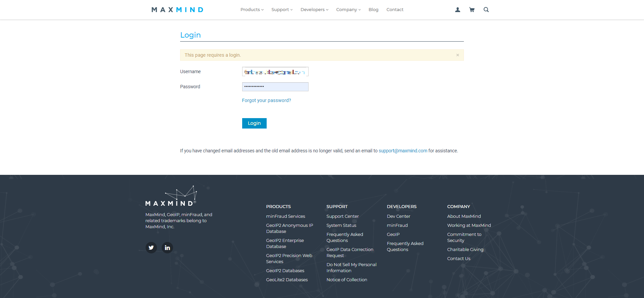Dismiss the 'This page requires a login' alert

tap(458, 55)
